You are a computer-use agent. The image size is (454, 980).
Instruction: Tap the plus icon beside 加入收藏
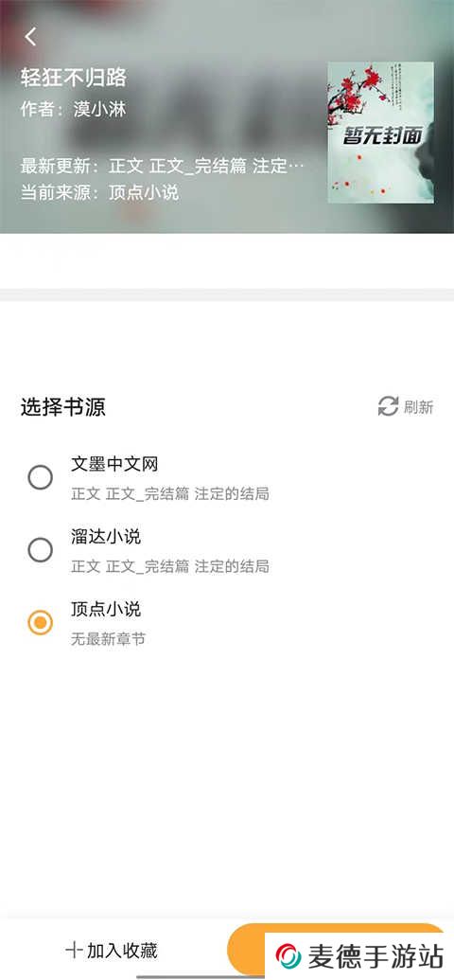[75, 951]
